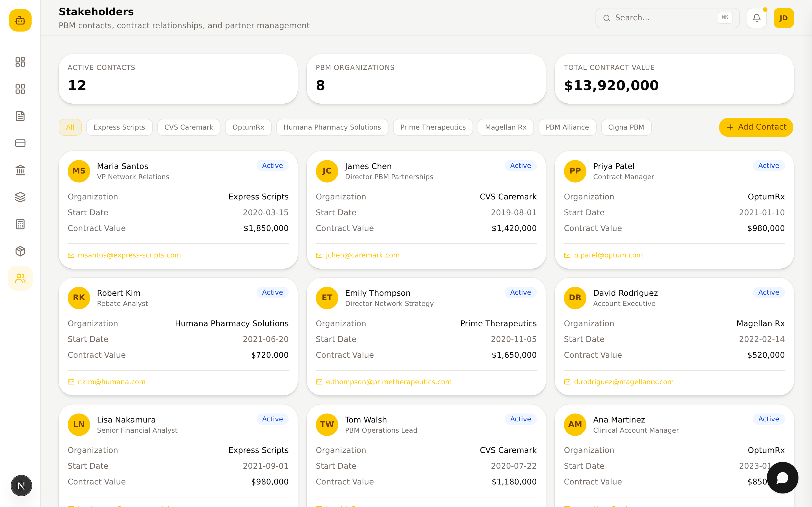Open the chat bubble widget

782,477
